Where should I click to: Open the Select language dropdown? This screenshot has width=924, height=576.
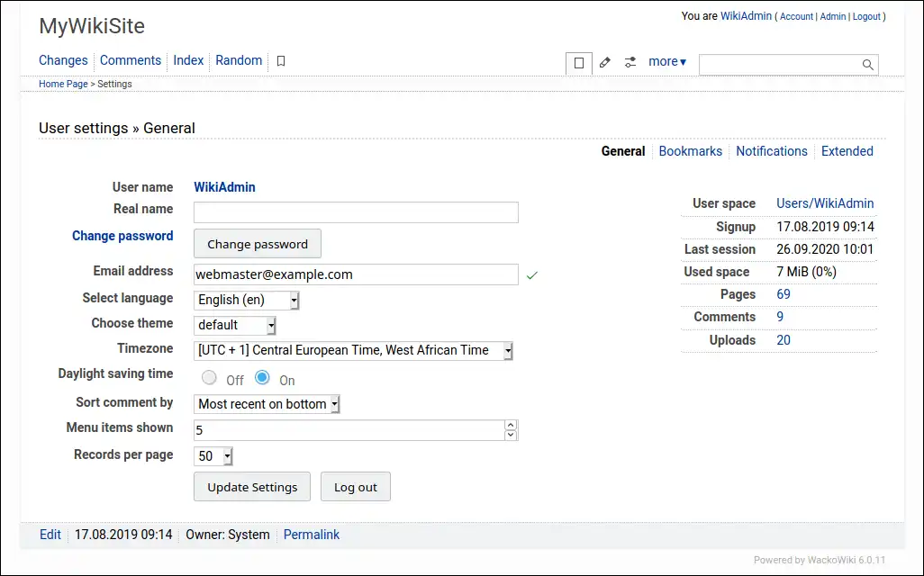tap(247, 301)
